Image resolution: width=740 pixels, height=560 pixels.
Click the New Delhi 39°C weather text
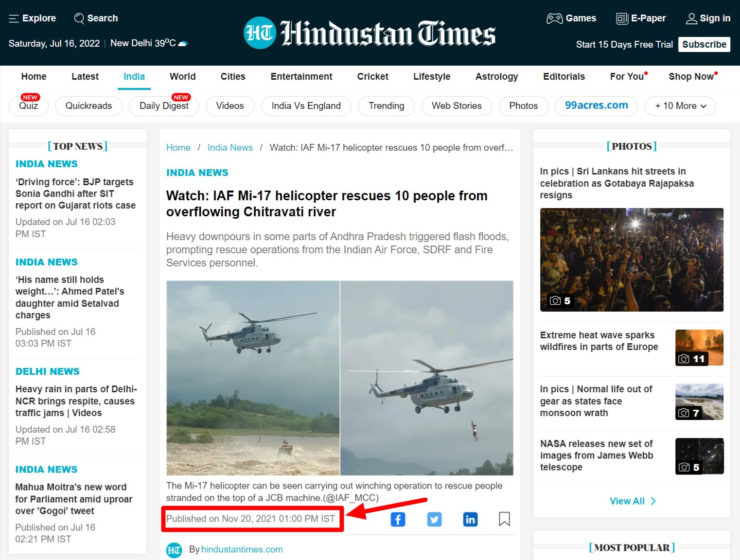(143, 43)
